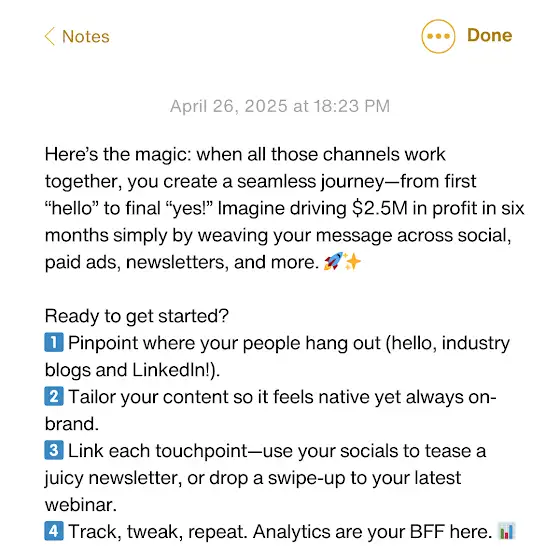
Task: Go back via the Notes label
Action: [x=86, y=36]
